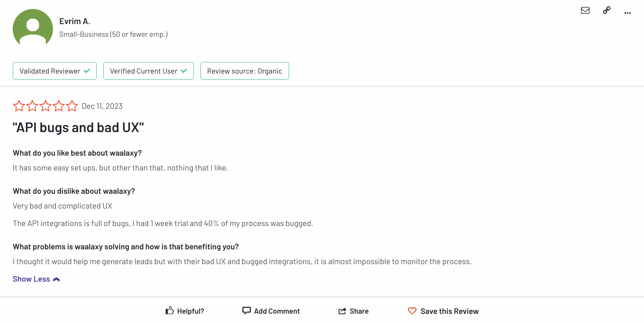The width and height of the screenshot is (644, 324).
Task: Select the Review source: Organic badge
Action: pyautogui.click(x=244, y=71)
